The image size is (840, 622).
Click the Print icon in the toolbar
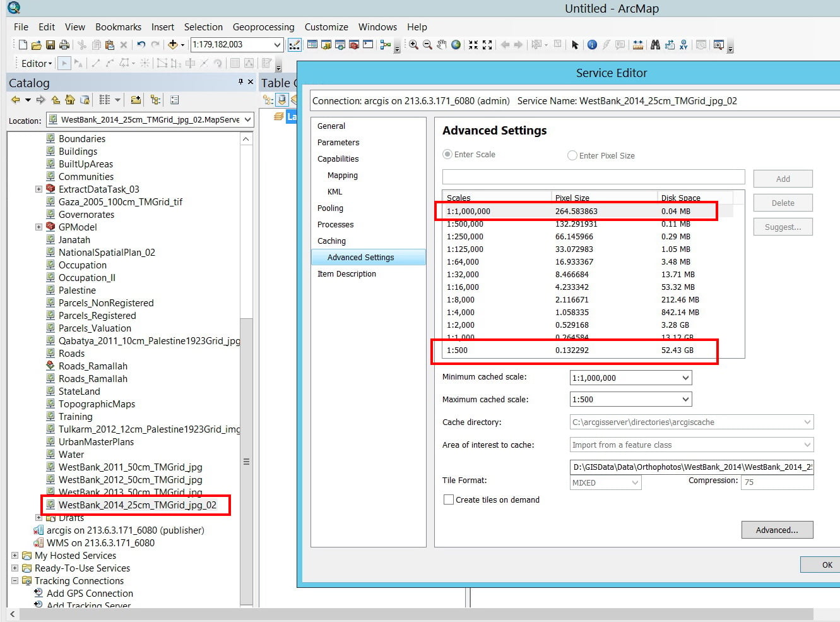point(64,45)
